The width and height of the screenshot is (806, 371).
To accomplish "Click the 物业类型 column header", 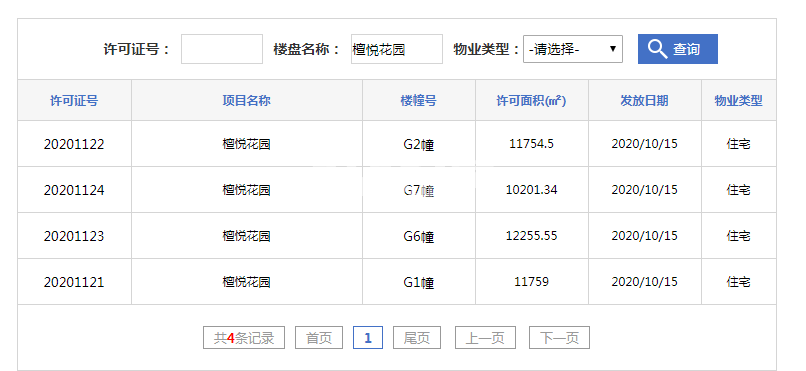I will 739,100.
